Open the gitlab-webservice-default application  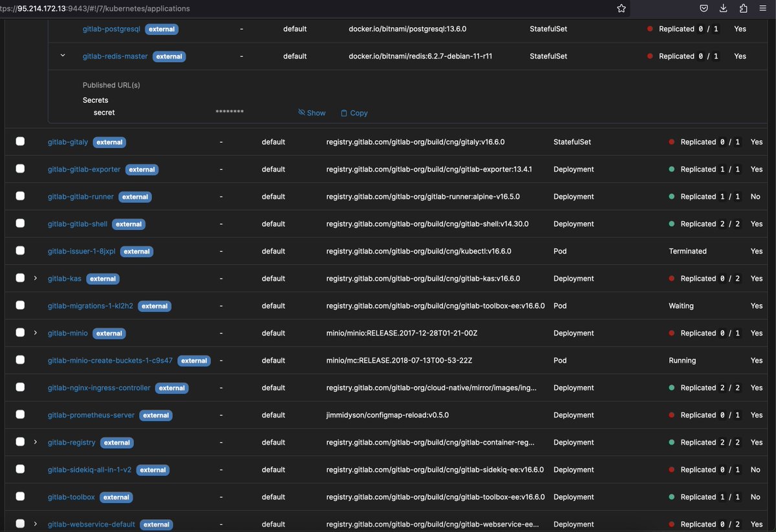coord(91,524)
